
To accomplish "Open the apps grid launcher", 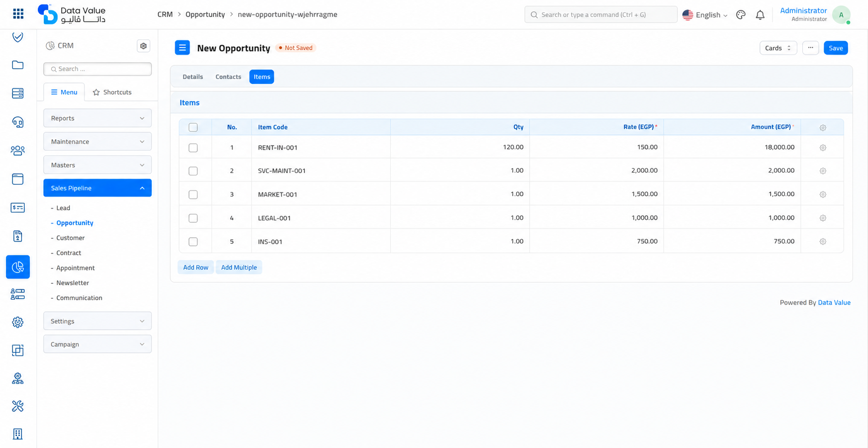I will click(x=18, y=14).
